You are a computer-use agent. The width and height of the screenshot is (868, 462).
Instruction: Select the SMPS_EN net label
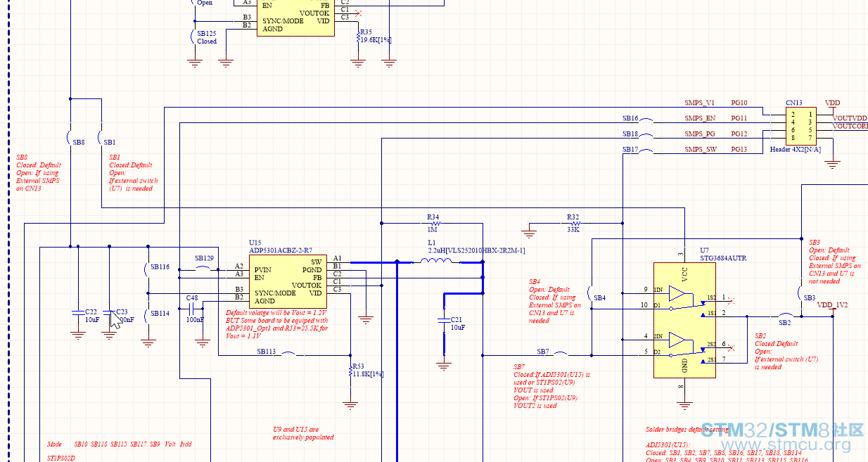[701, 119]
